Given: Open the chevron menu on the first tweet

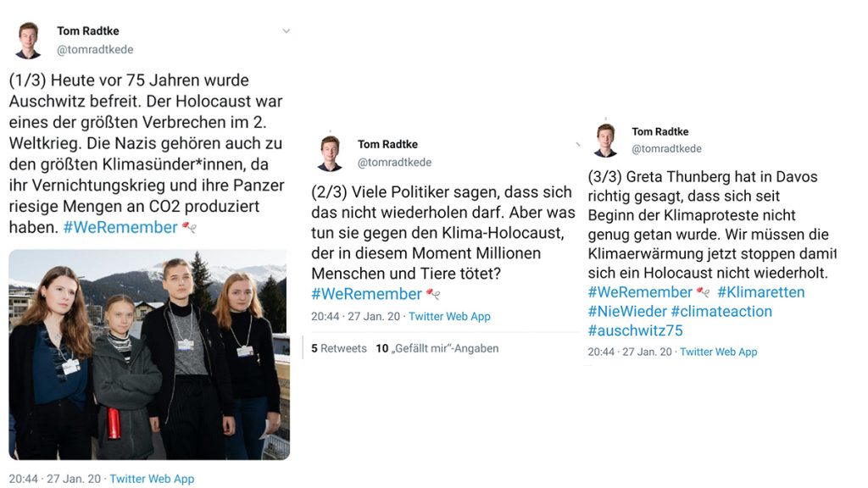Looking at the screenshot, I should (x=287, y=31).
